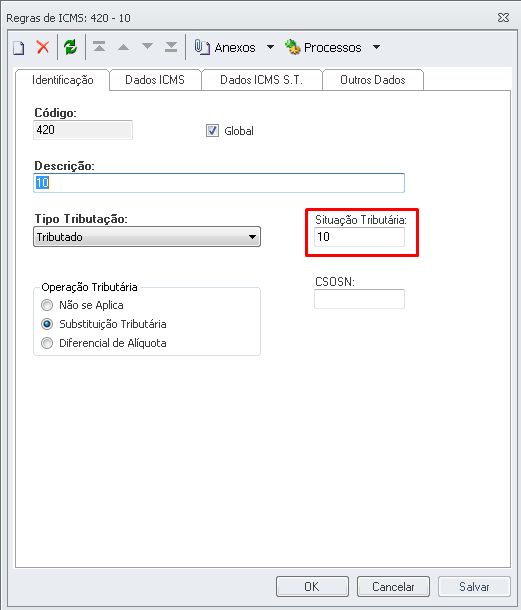This screenshot has height=610, width=521.
Task: Switch to the Dados ICMS tab
Action: [155, 80]
